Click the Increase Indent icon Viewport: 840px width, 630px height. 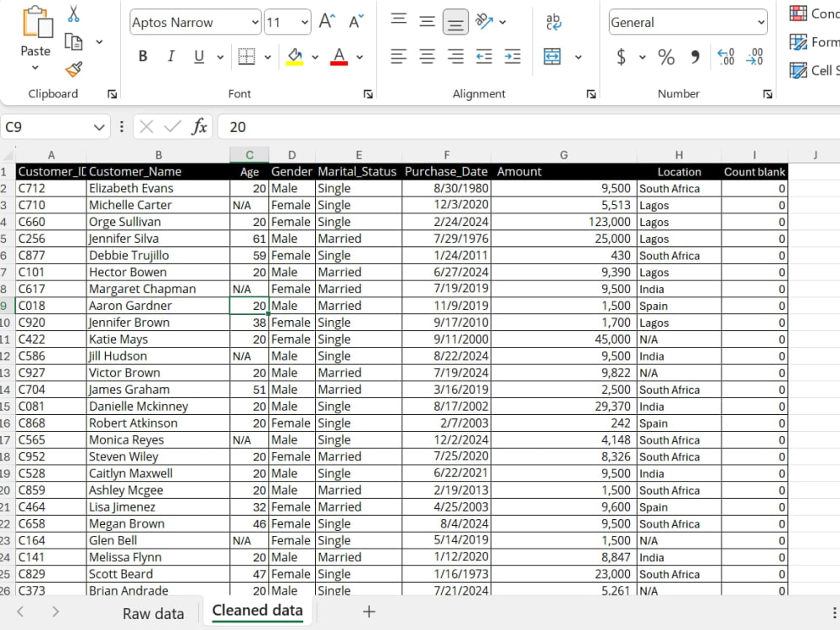pos(512,56)
